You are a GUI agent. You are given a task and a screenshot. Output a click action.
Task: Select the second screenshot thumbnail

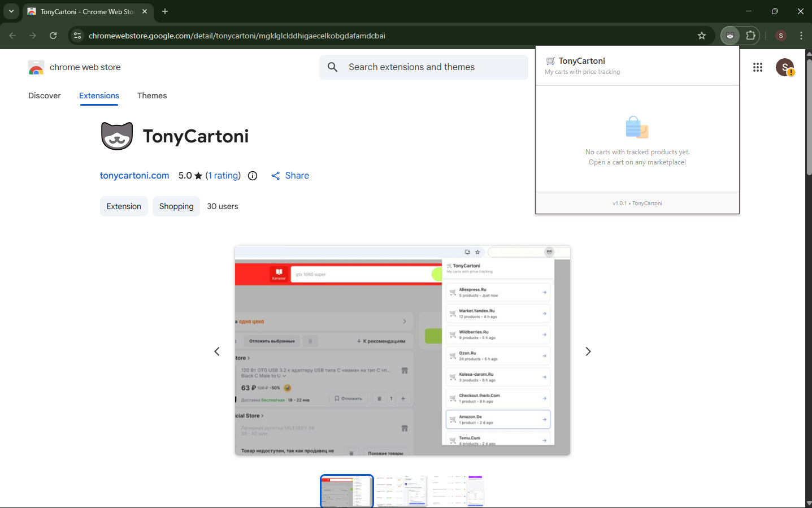[x=402, y=491]
